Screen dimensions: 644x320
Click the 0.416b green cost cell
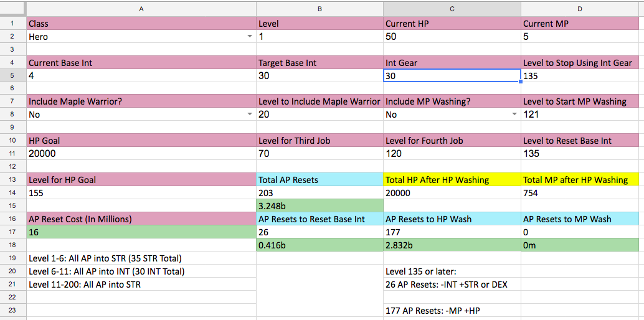(320, 245)
